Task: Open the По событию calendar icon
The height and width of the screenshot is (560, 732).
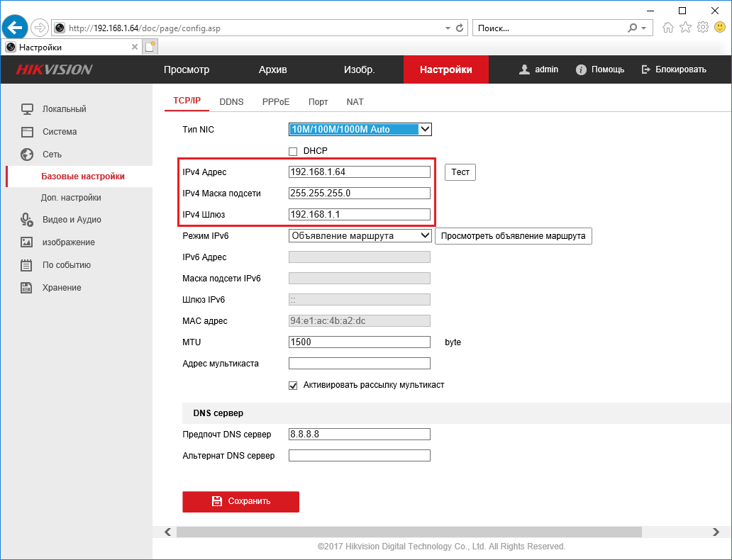Action: coord(27,265)
